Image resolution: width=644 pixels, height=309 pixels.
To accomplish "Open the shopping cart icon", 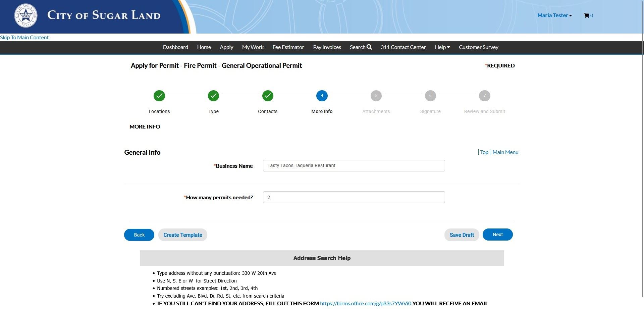I will (587, 15).
